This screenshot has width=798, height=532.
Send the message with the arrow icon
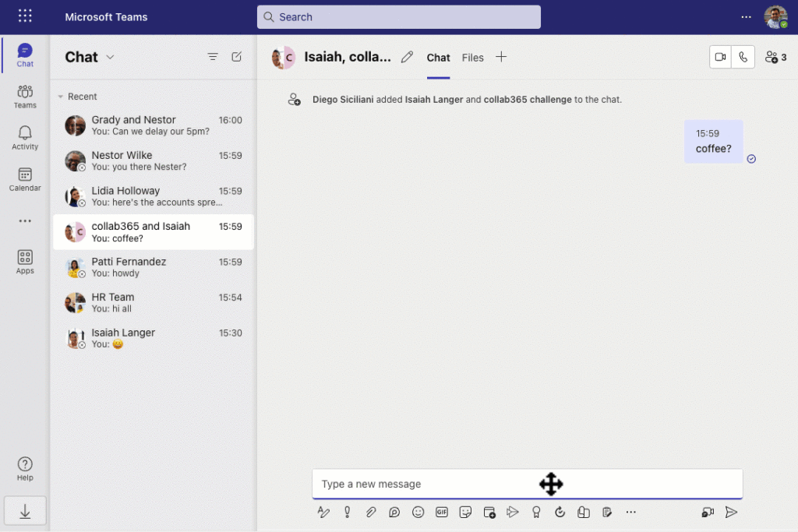[731, 512]
